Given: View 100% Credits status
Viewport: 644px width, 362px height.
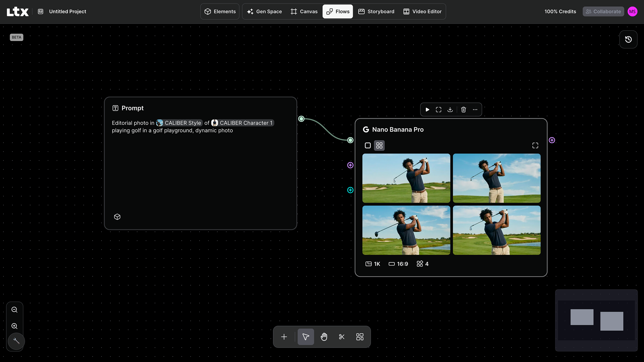Looking at the screenshot, I should click(560, 11).
